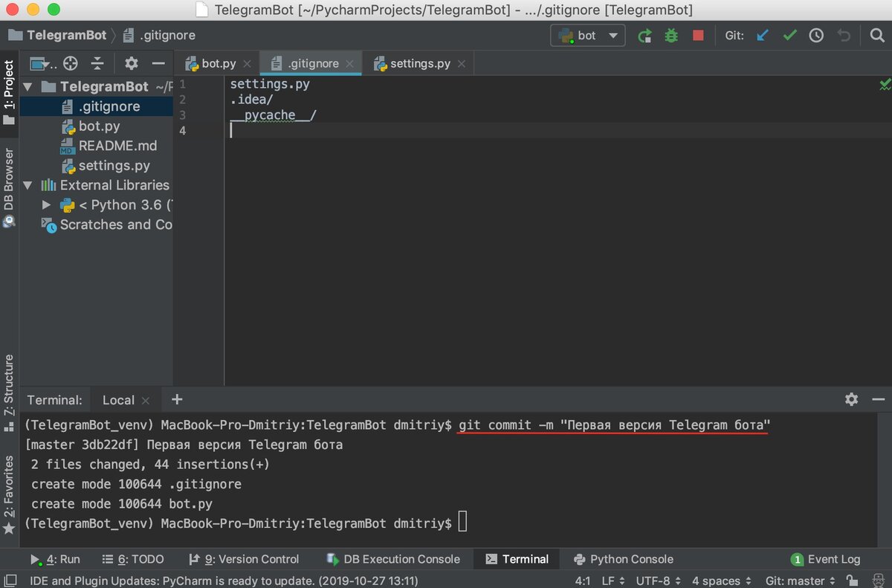The height and width of the screenshot is (588, 892).
Task: Add a new terminal session with plus
Action: tap(176, 400)
